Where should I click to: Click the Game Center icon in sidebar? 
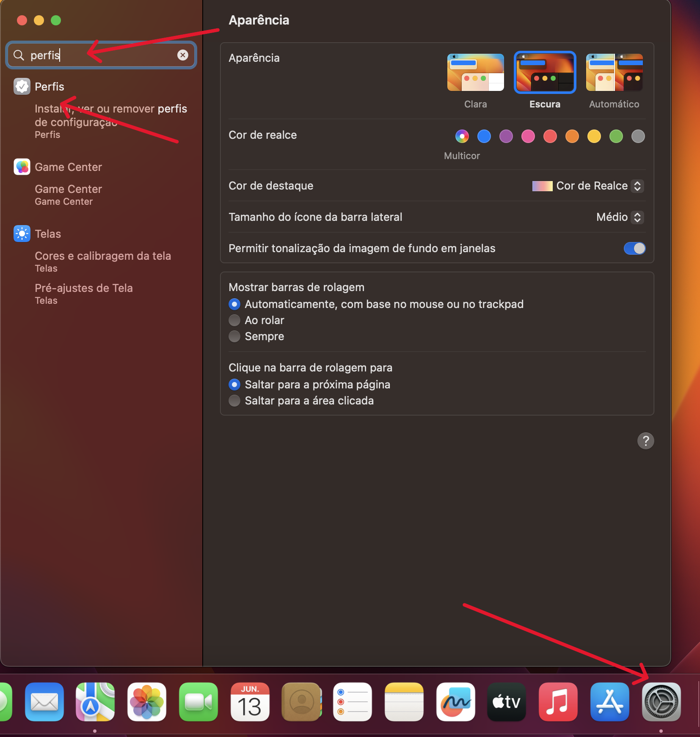point(22,167)
